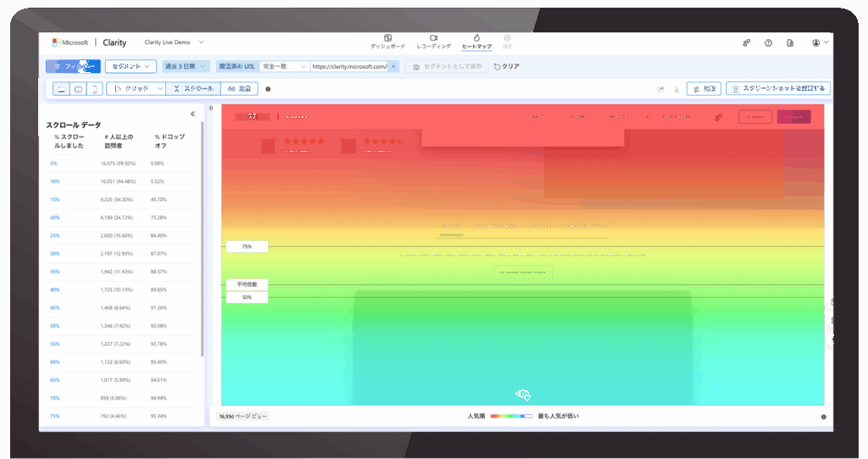Screen dimensions: 868x459
Task: Click the compare button in the toolbar
Action: (x=704, y=89)
